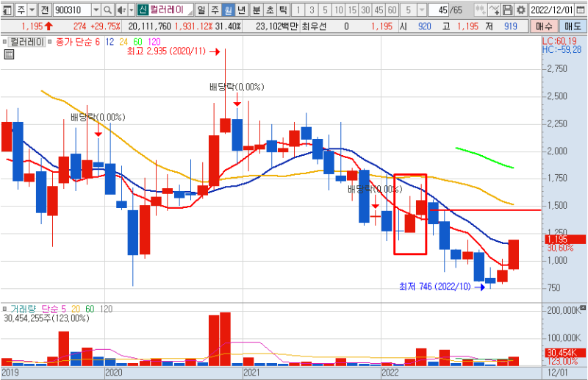The height and width of the screenshot is (380, 588).
Task: Click the add-indicator line chart icon
Action: point(494,10)
